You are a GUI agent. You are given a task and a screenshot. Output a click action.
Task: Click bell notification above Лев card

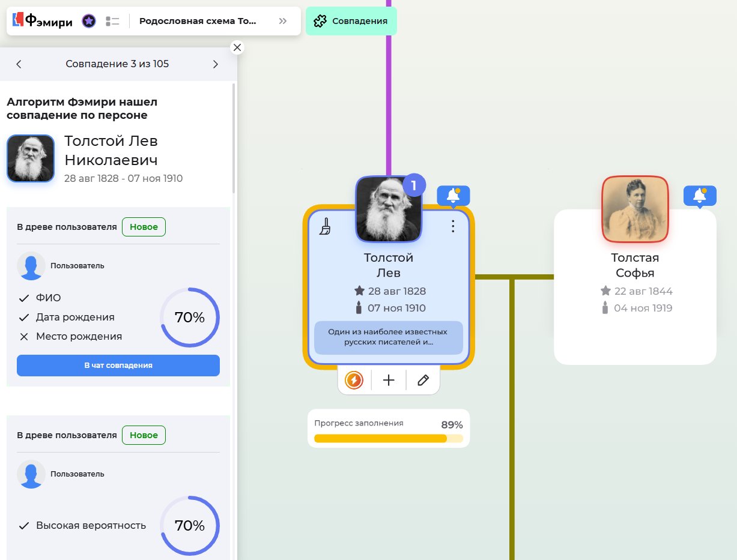pos(453,196)
